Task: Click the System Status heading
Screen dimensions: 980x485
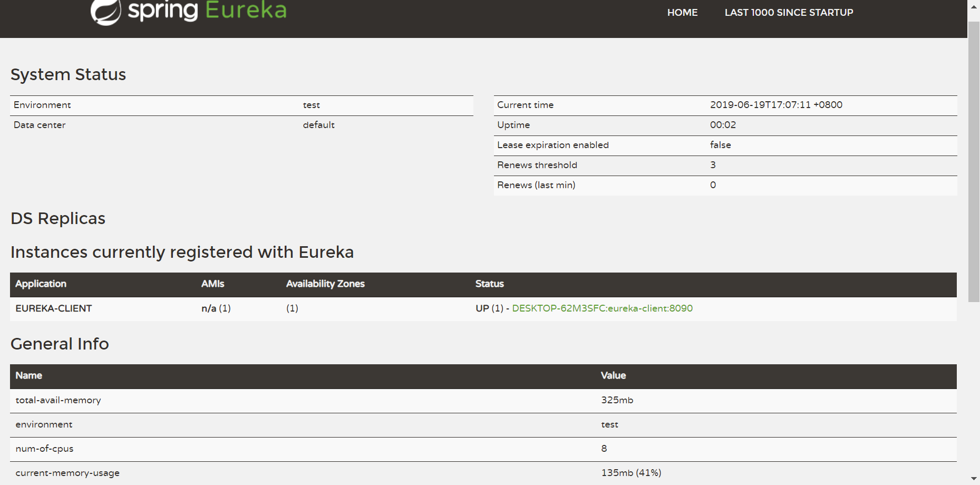Action: (68, 74)
